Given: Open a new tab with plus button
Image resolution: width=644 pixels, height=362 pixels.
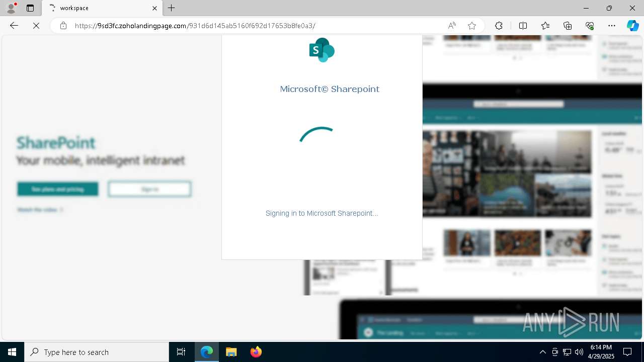Looking at the screenshot, I should pos(172,8).
